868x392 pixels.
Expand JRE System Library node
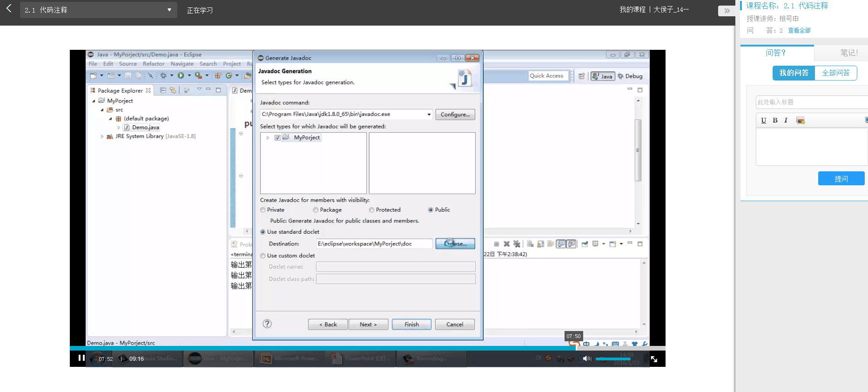pos(102,136)
